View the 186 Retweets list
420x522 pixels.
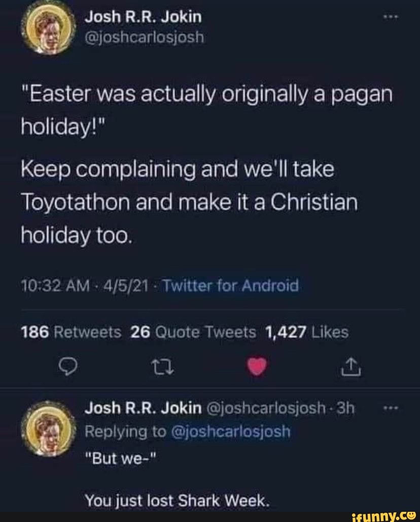[x=71, y=333]
